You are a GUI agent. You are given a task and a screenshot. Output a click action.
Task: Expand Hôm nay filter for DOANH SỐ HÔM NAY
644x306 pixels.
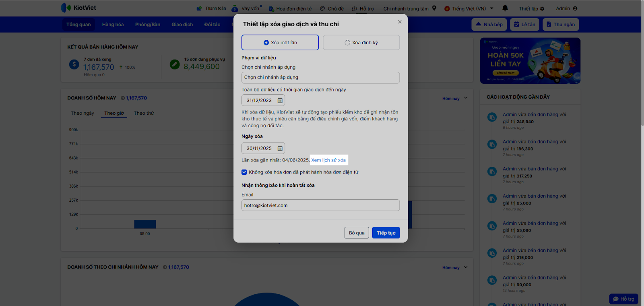tap(455, 98)
